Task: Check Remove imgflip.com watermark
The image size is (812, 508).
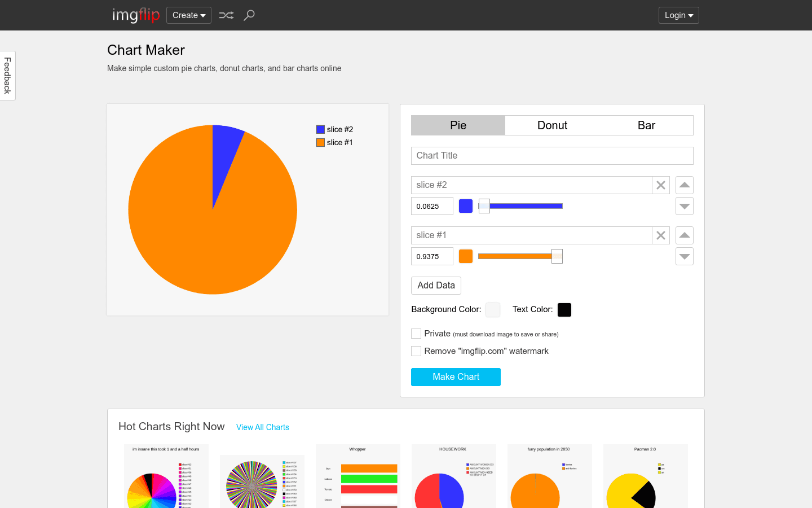Action: (416, 351)
